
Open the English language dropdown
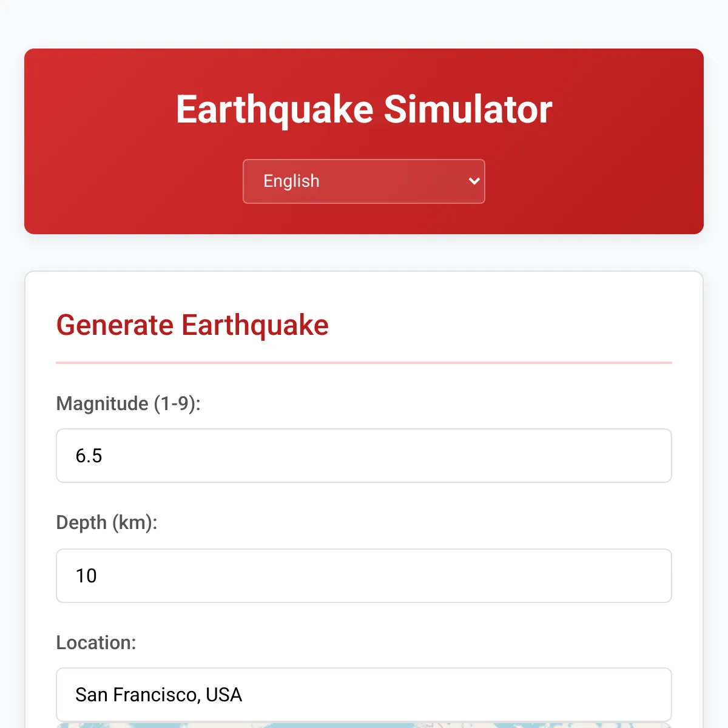tap(364, 181)
